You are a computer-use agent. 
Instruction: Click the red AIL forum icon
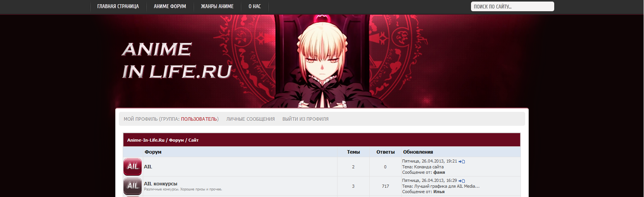133,166
